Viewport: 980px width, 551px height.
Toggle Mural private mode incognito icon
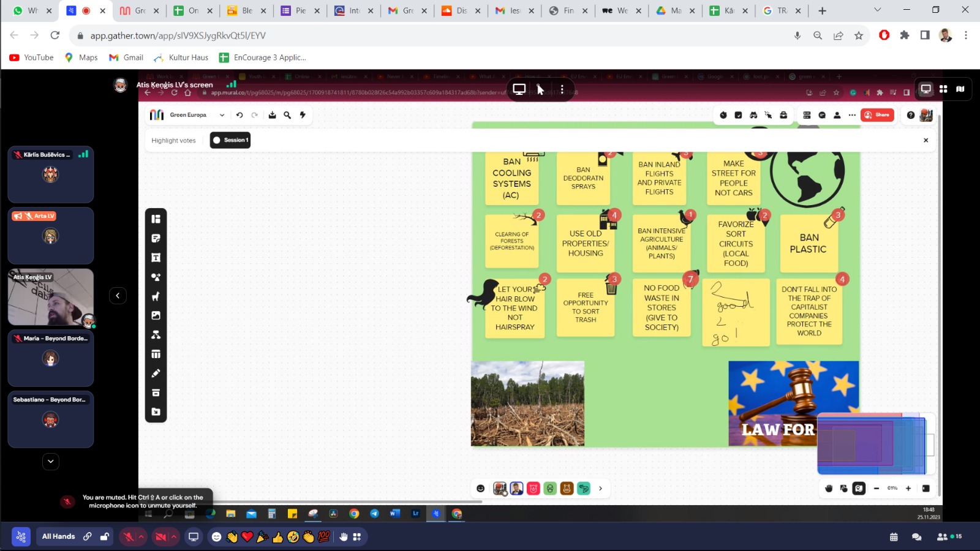pyautogui.click(x=753, y=115)
